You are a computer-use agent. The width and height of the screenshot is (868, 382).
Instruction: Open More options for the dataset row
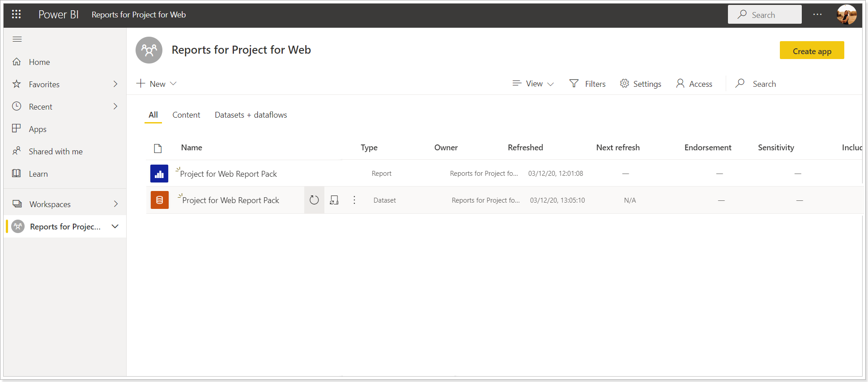click(354, 200)
